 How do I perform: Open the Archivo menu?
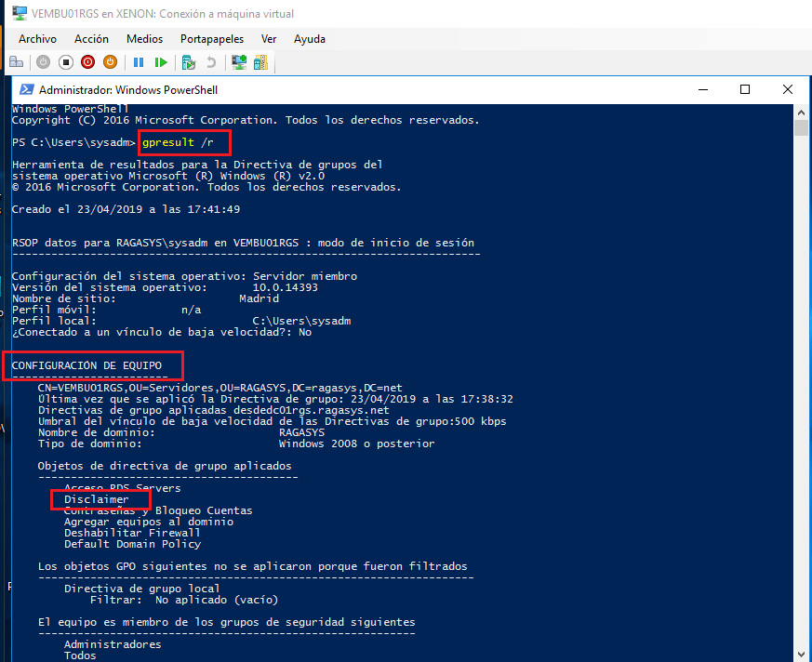[x=37, y=39]
